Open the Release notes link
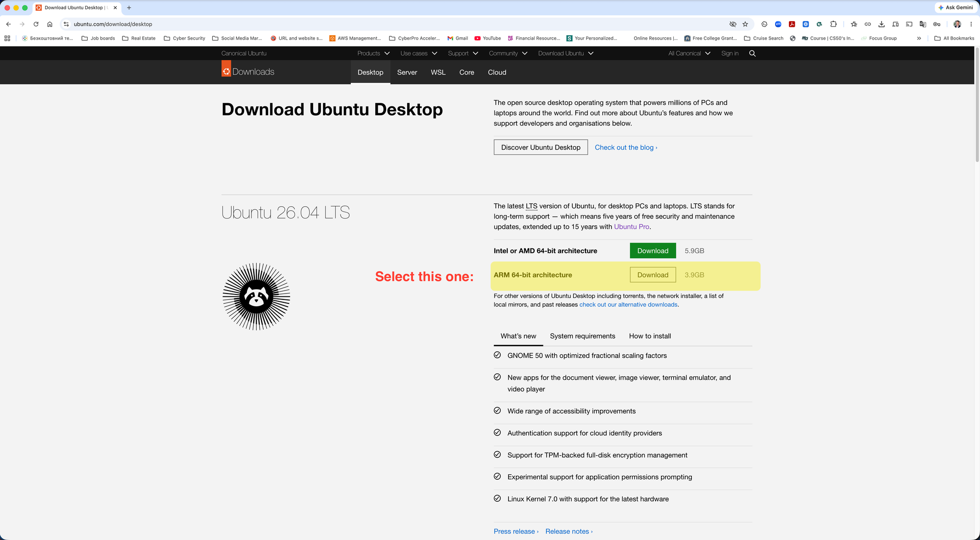Viewport: 980px width, 540px height. click(x=569, y=531)
